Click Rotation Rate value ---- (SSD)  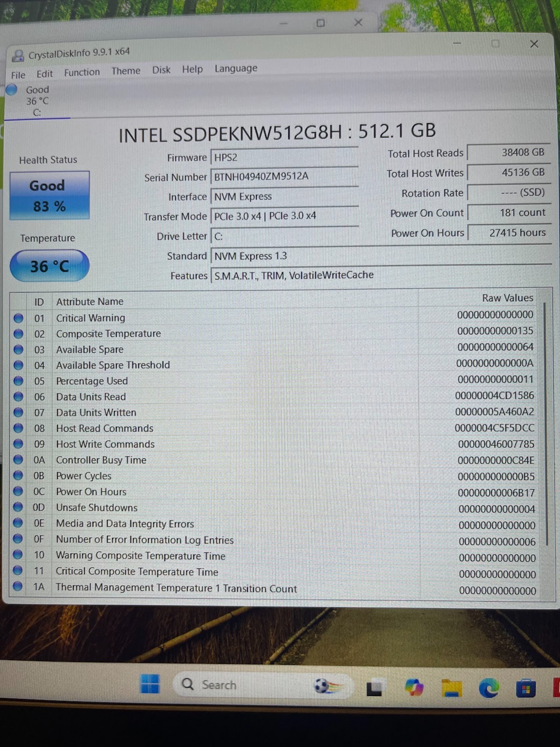[509, 192]
